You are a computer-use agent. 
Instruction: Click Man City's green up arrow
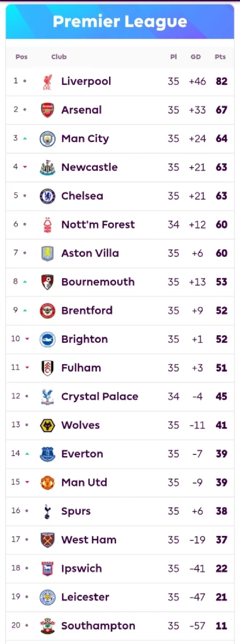pos(25,139)
